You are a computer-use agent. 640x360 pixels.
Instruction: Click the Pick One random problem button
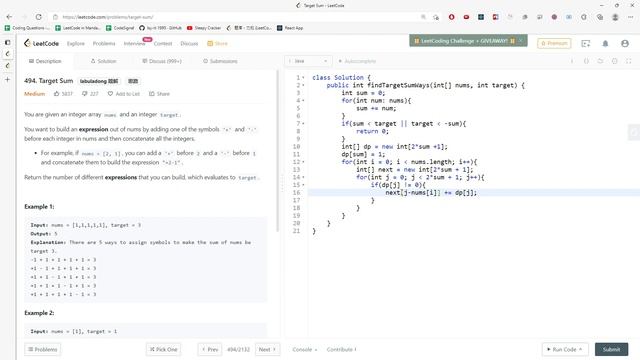163,349
